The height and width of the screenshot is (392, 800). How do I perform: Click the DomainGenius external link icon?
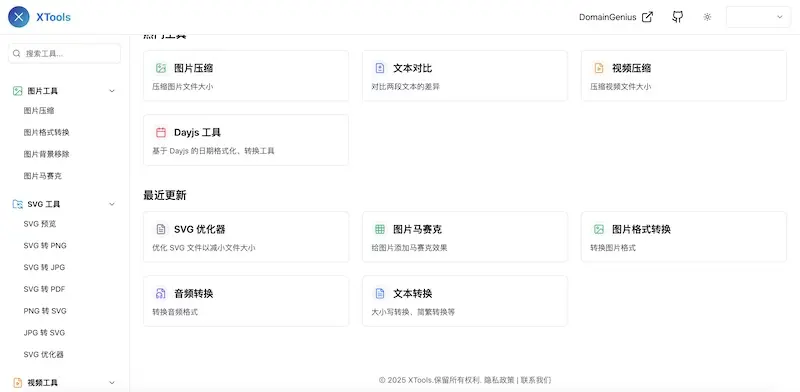647,17
